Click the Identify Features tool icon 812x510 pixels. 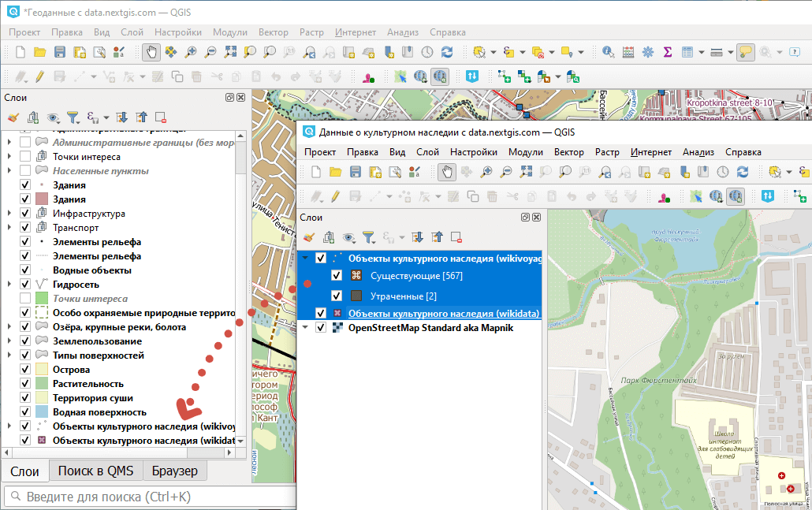pos(608,52)
